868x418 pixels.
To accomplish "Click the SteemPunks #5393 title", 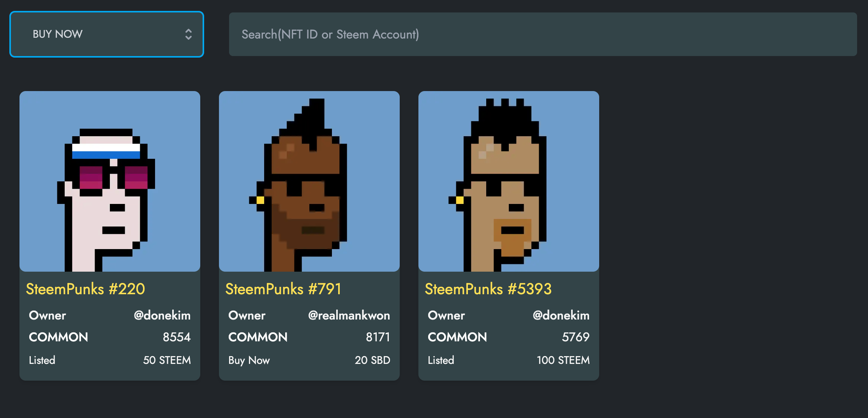I will pos(488,289).
